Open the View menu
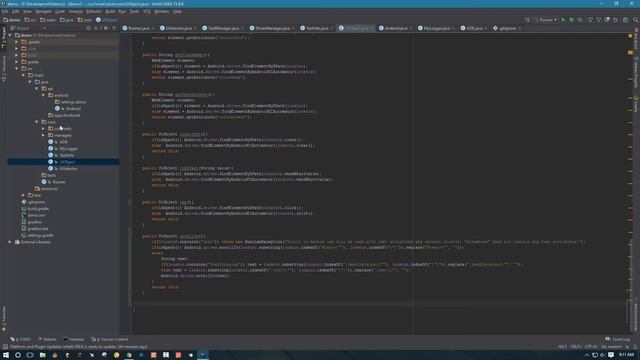640x360 pixels. point(27,11)
